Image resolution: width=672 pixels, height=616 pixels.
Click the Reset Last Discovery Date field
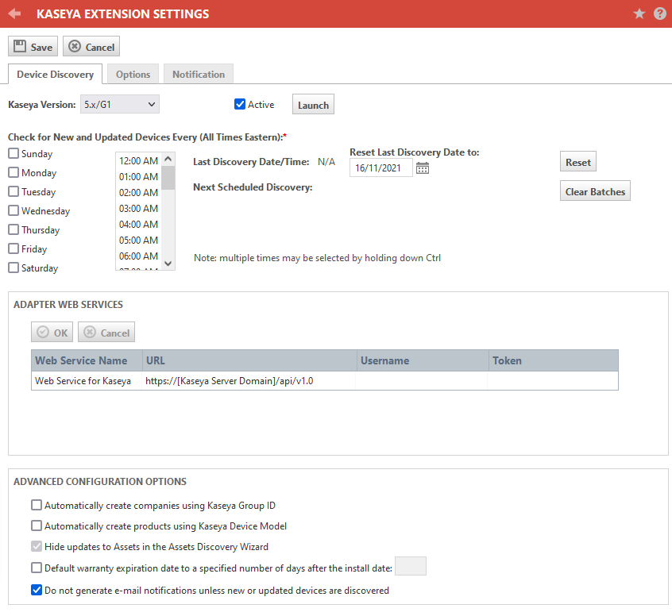(381, 167)
